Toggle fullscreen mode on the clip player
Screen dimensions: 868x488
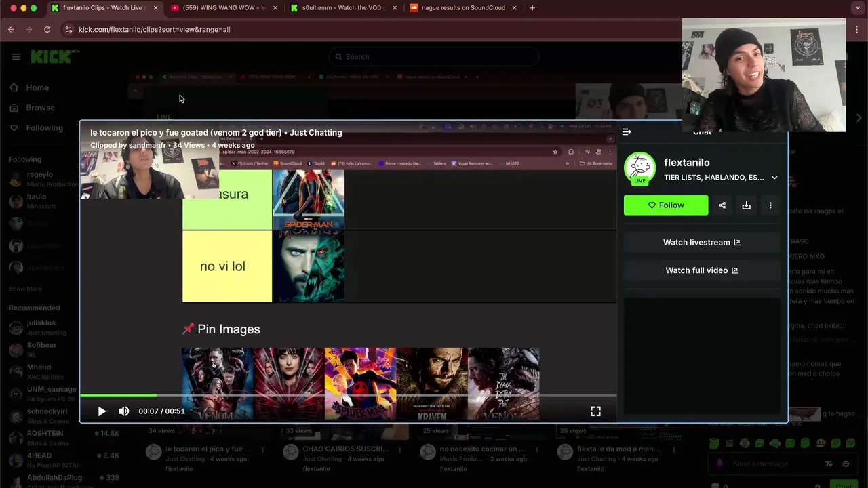click(595, 411)
